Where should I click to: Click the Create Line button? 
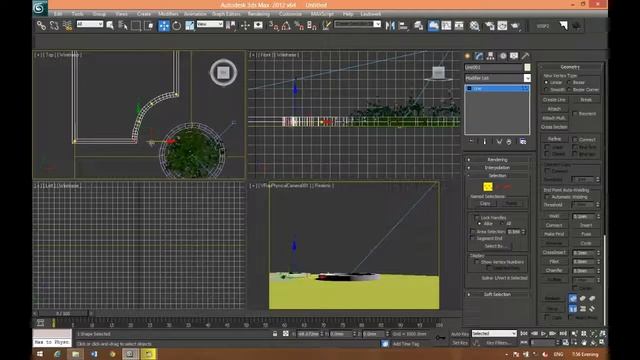(554, 100)
